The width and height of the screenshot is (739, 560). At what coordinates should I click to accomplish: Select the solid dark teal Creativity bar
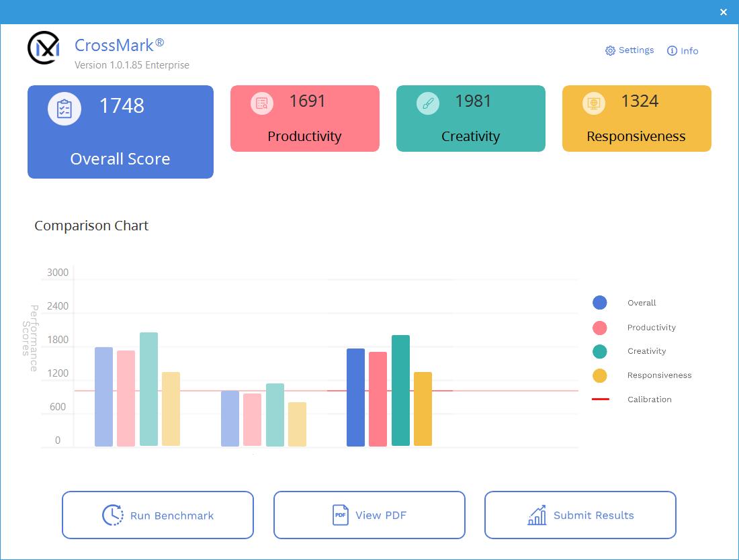(400, 390)
